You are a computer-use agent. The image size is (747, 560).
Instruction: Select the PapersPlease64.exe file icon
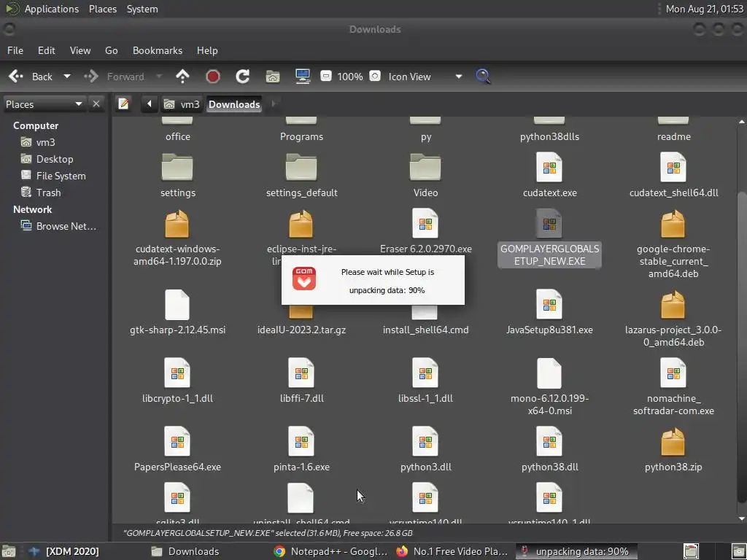[x=177, y=441]
